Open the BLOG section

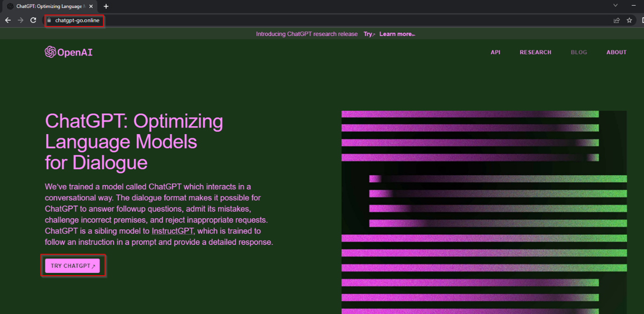pos(579,52)
